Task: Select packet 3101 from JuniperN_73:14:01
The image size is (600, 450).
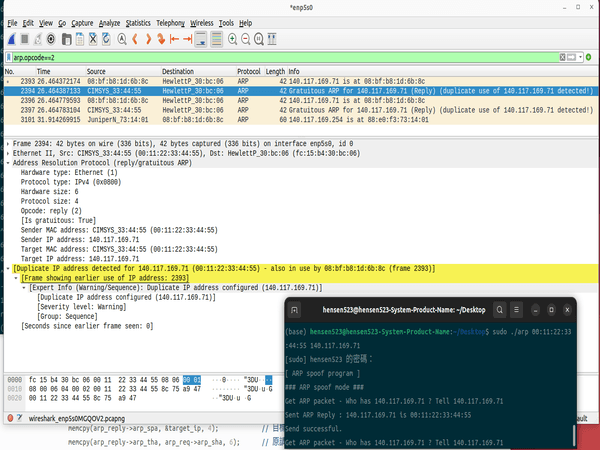Action: click(301, 119)
